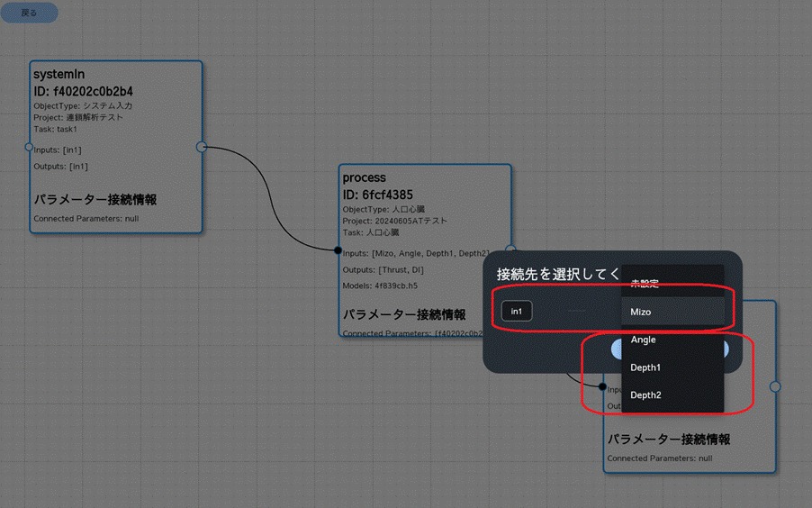
Task: Click the systemIn node output port
Action: click(202, 147)
